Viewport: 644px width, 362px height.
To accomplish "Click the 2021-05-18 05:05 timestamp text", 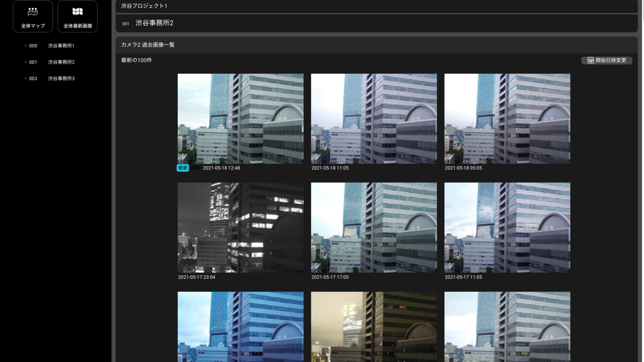I will coord(463,168).
